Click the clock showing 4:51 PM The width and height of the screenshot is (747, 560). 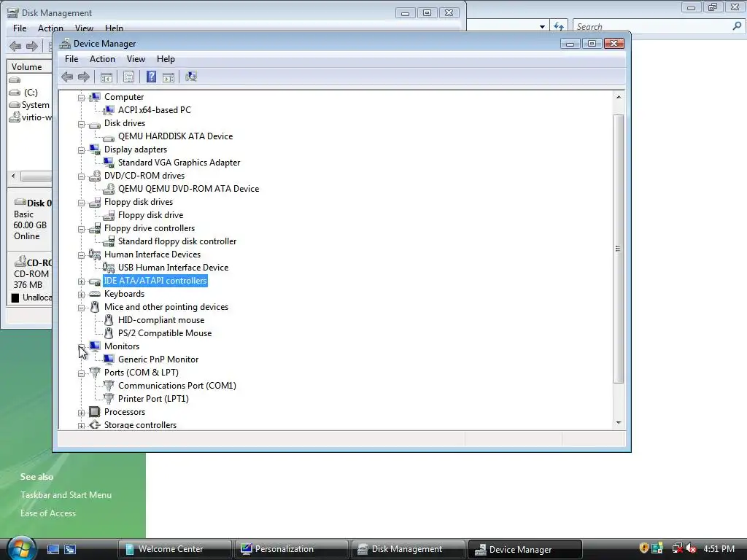coord(719,548)
